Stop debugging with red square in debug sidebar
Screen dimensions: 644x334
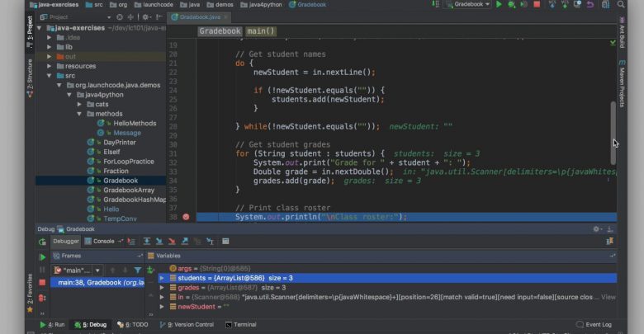click(x=42, y=283)
